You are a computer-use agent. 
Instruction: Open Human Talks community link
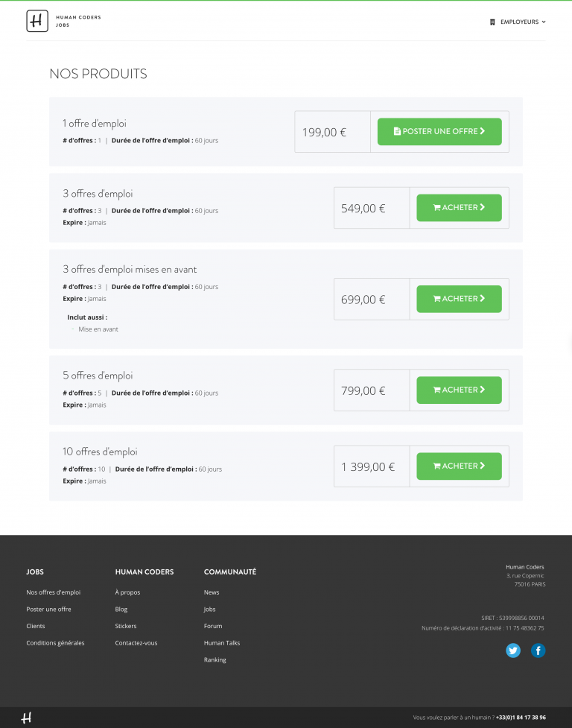click(222, 643)
